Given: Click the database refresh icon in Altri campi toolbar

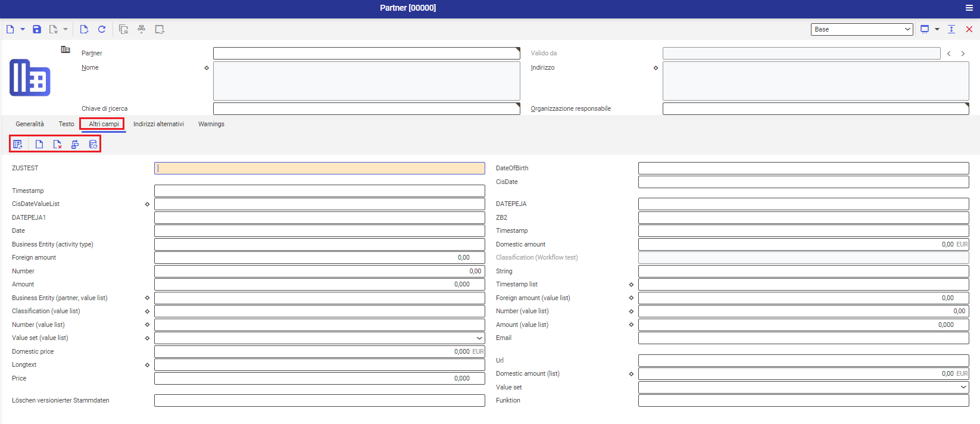Looking at the screenshot, I should [93, 144].
